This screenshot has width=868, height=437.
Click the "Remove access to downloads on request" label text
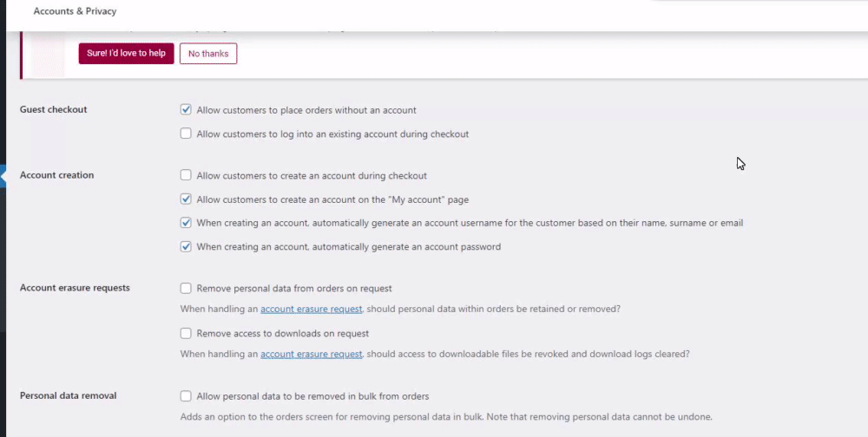click(283, 333)
